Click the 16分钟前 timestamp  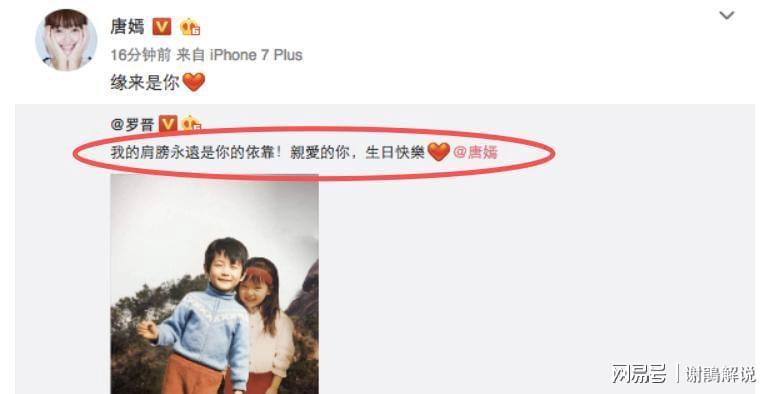[140, 55]
